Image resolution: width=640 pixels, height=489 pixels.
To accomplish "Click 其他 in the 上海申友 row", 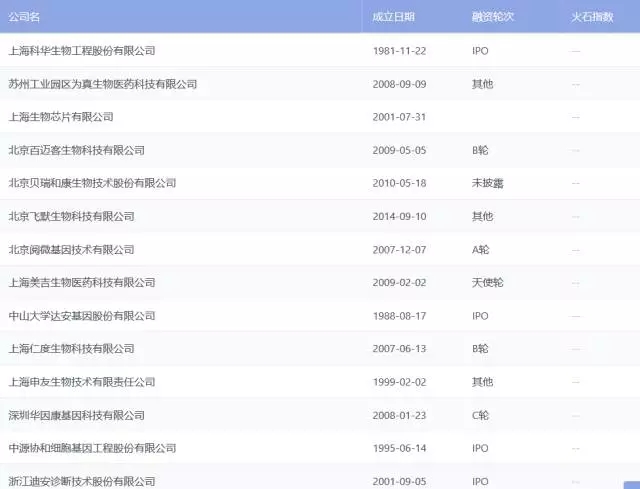I will (482, 382).
